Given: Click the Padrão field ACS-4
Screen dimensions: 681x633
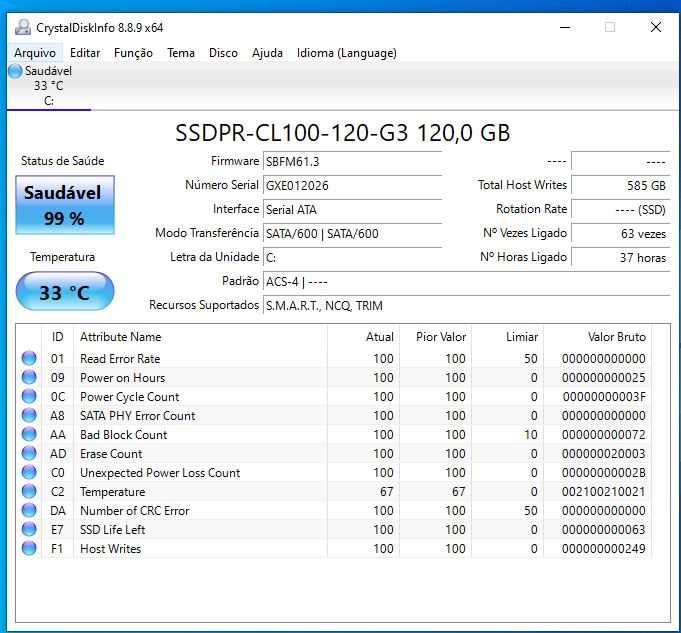Looking at the screenshot, I should pos(466,282).
